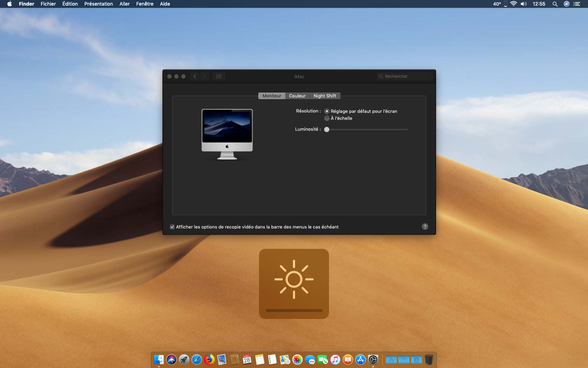Open Siri from the menu bar
Viewport: 588px width, 368px height.
pyautogui.click(x=566, y=4)
